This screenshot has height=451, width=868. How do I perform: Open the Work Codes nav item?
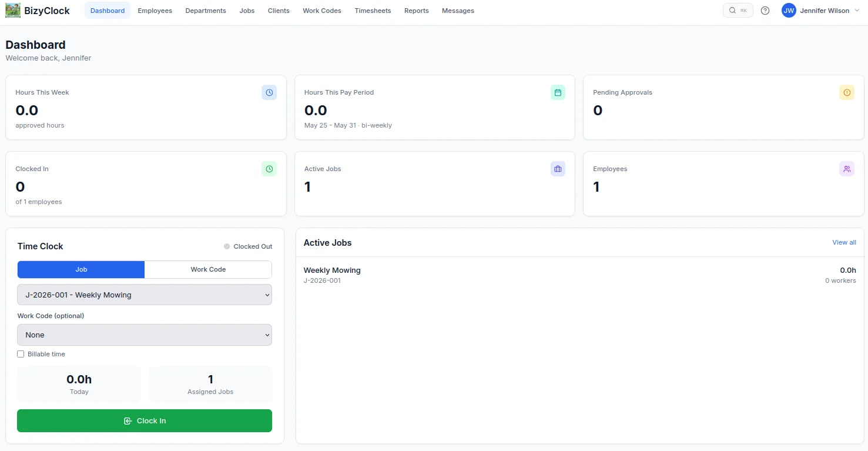[x=322, y=11]
